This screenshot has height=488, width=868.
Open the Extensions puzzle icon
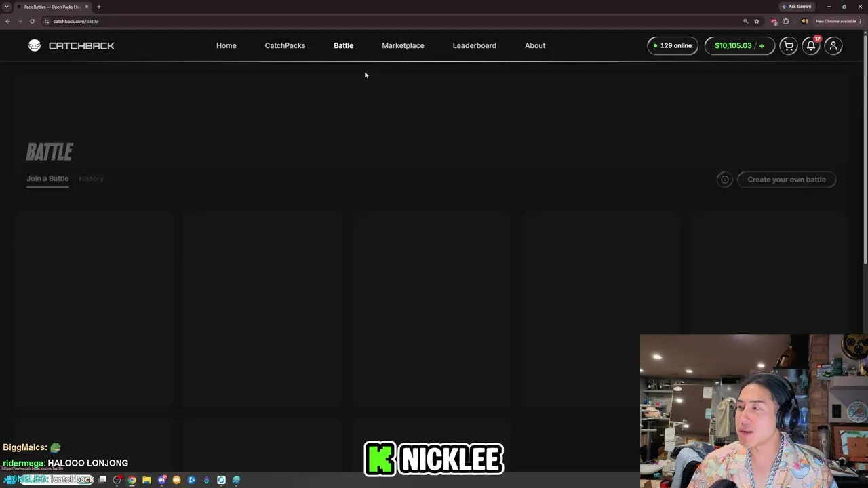786,21
